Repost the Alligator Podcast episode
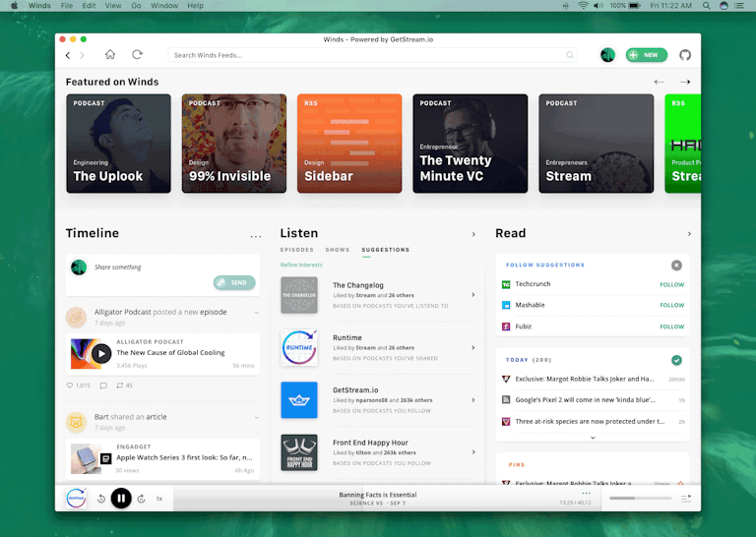Screen dimensions: 756x537 point(119,386)
